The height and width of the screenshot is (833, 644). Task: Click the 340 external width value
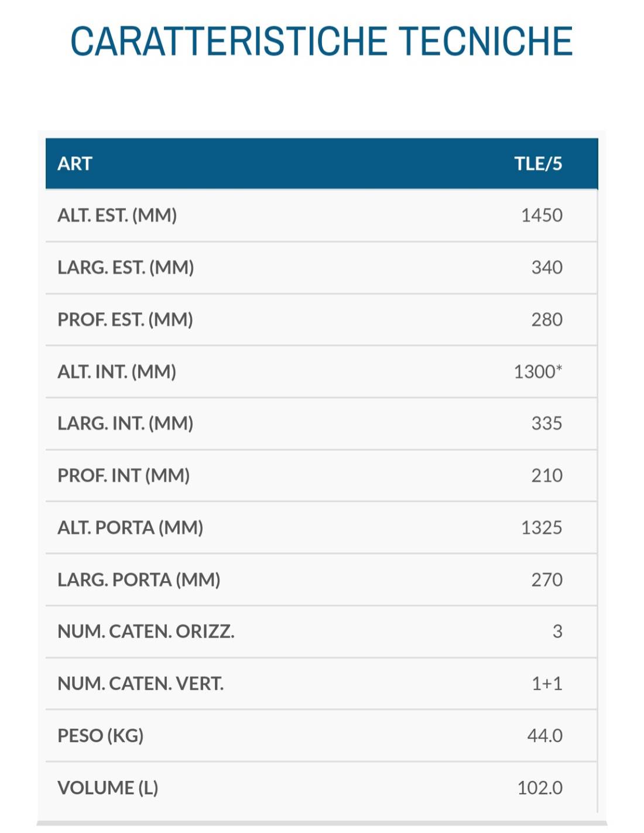pyautogui.click(x=547, y=268)
